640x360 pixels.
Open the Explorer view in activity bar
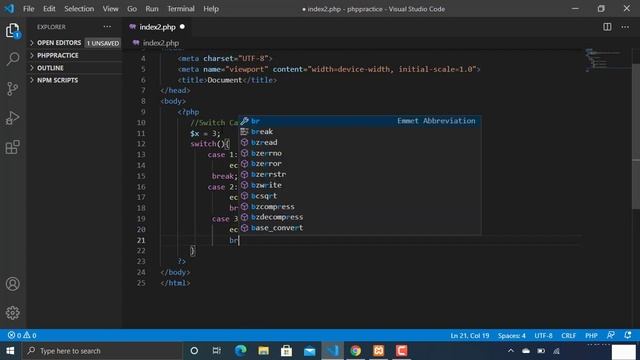point(13,31)
